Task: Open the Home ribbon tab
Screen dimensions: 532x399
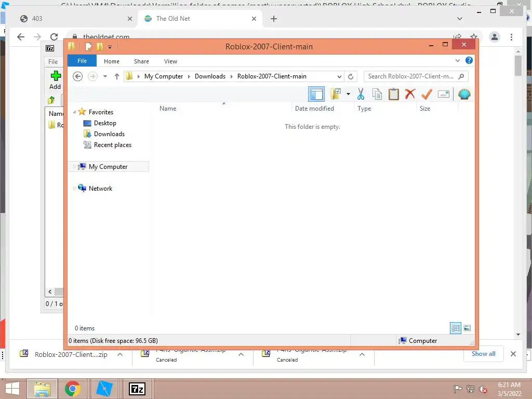Action: point(112,61)
